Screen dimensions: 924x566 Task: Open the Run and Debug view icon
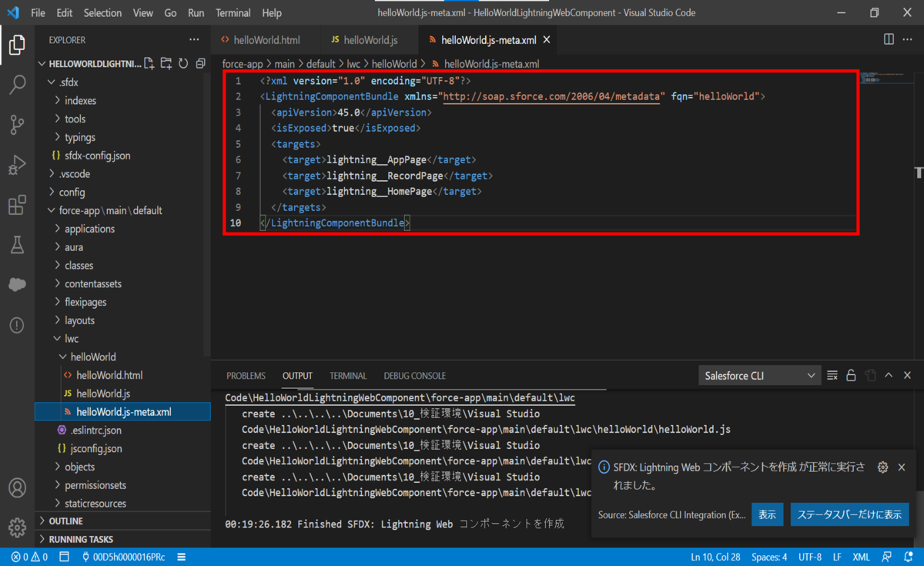pos(17,165)
